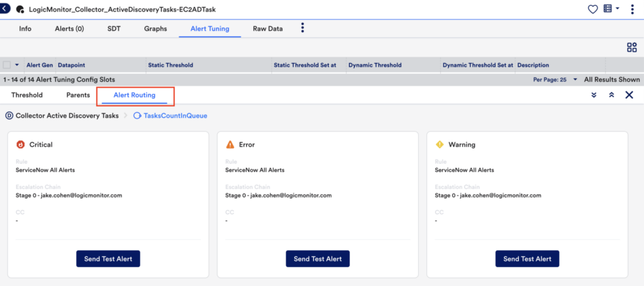Open the Per Page 25 dropdown

555,79
